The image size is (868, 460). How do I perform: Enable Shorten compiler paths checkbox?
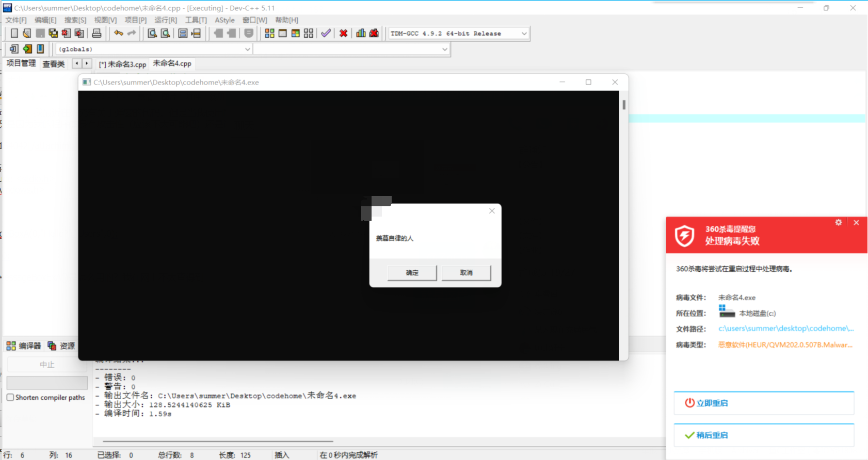pos(10,398)
